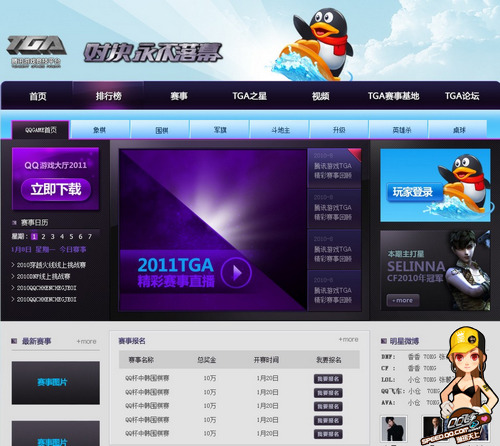Image resolution: width=500 pixels, height=446 pixels.
Task: Open 2010穿越火线线上挑战赛 event link
Action: tap(51, 265)
